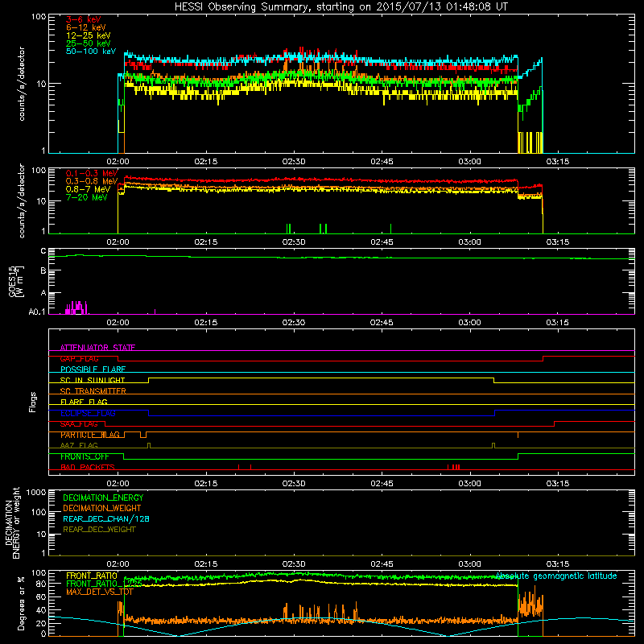
Task: Click 02:00 time label under decimation panel
Action: pos(118,564)
